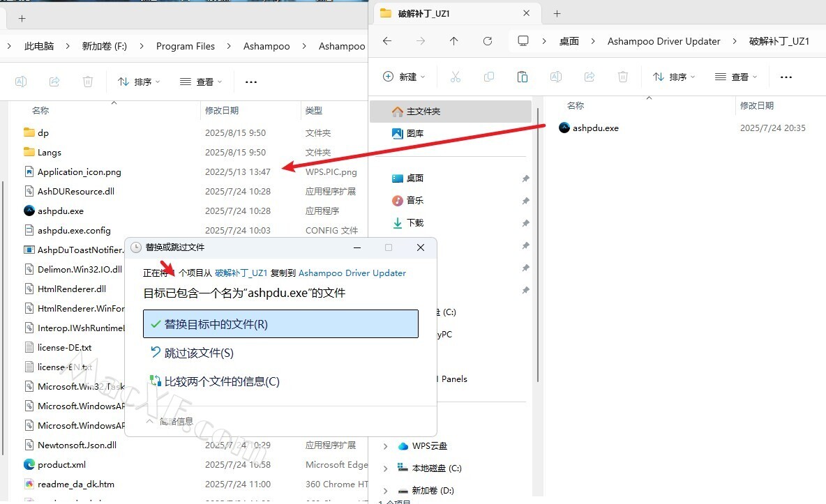Go forward in right Explorer window
This screenshot has height=504, width=826.
click(x=421, y=41)
